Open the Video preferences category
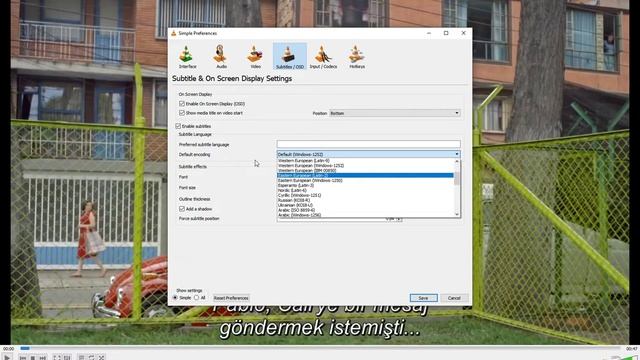The width and height of the screenshot is (640, 360). click(255, 56)
